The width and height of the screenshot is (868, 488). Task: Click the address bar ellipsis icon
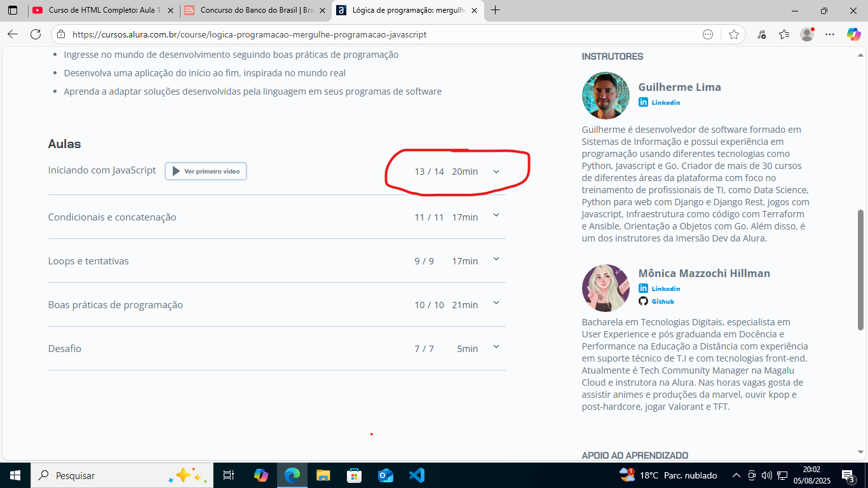pos(708,34)
